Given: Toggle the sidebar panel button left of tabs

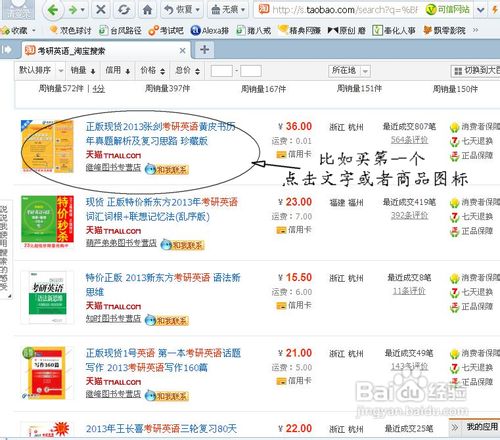Looking at the screenshot, I should (6, 50).
